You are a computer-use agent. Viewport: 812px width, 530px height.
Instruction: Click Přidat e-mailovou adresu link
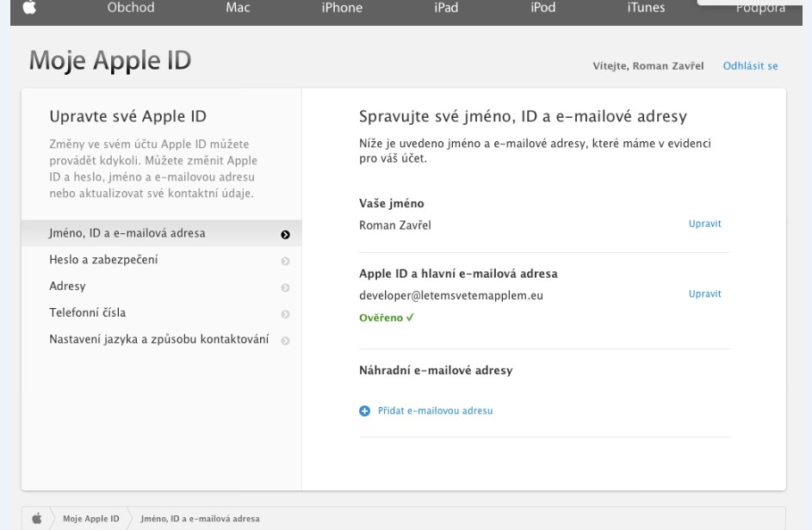point(435,410)
